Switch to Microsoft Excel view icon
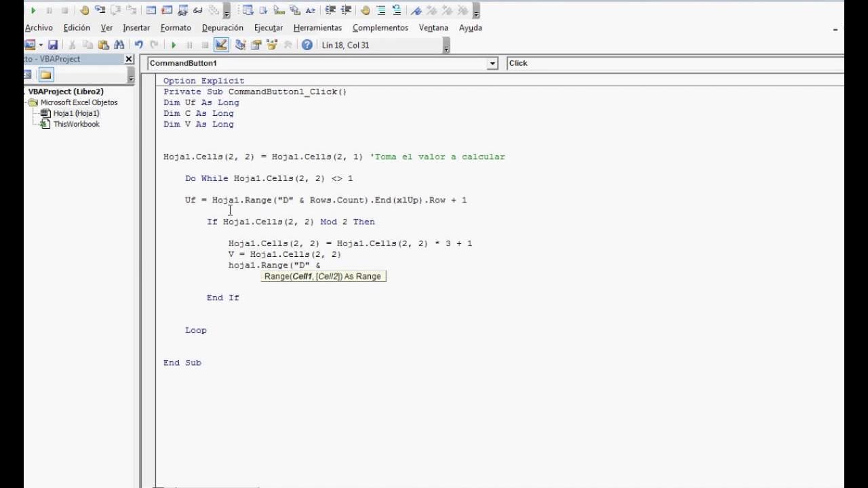The image size is (868, 488). point(29,45)
